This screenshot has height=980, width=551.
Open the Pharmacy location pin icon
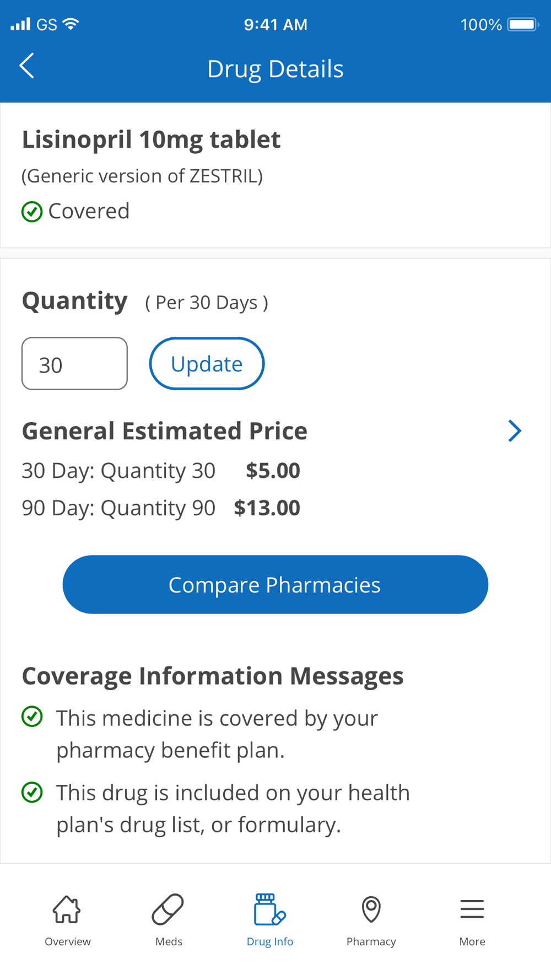click(371, 909)
